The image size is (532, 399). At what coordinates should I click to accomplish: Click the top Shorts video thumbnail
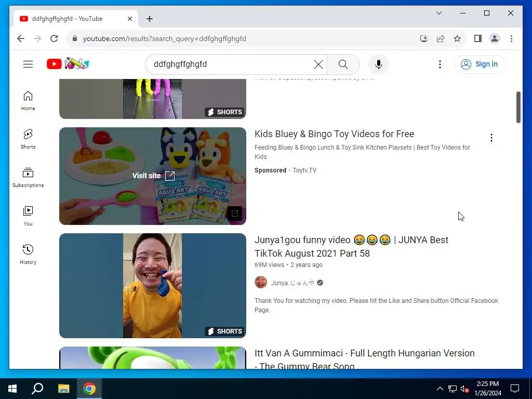pyautogui.click(x=153, y=99)
